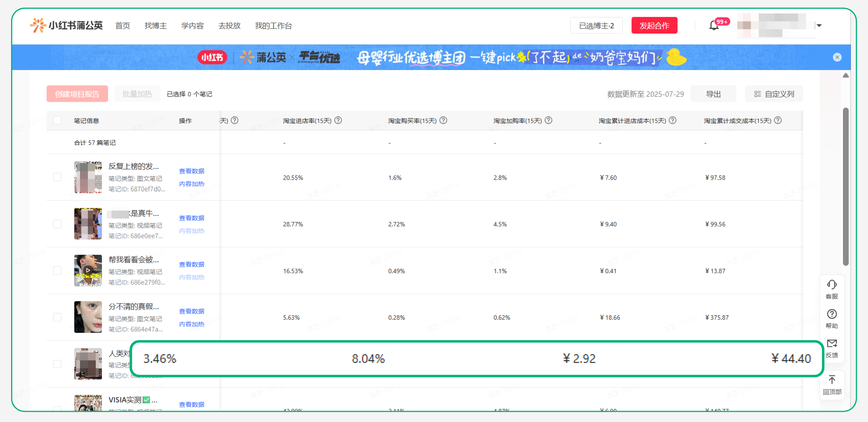868x422 pixels.
Task: Click 合计 57 篇笔记 summary row text
Action: pyautogui.click(x=95, y=143)
